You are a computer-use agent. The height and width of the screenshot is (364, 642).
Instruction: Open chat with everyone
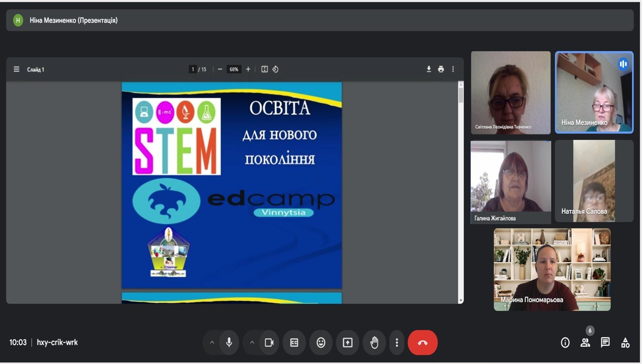click(x=605, y=343)
